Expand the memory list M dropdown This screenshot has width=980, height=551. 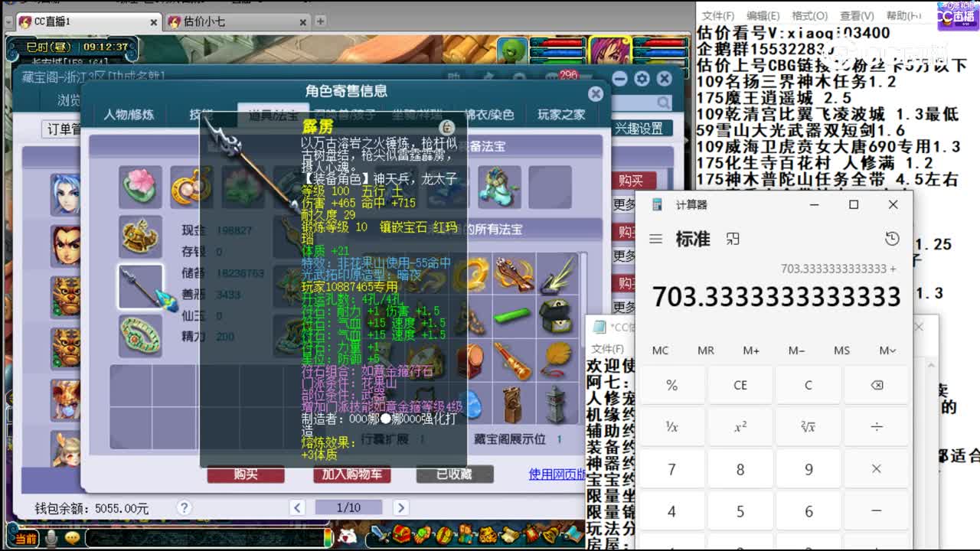887,350
